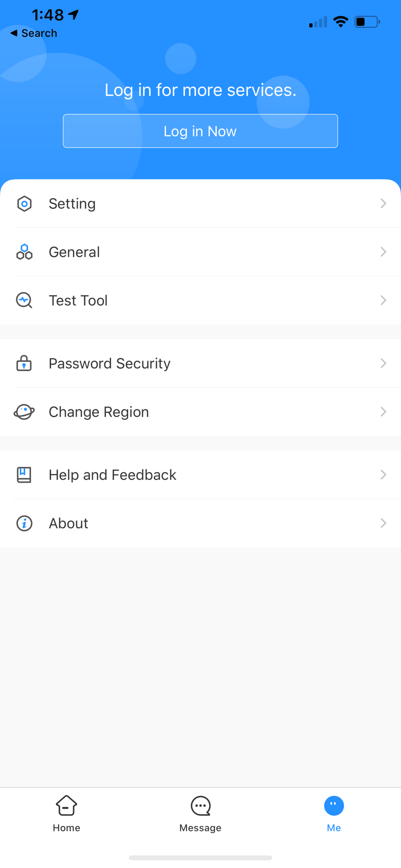The image size is (401, 868).
Task: Tap the Change Region planet icon
Action: [24, 412]
